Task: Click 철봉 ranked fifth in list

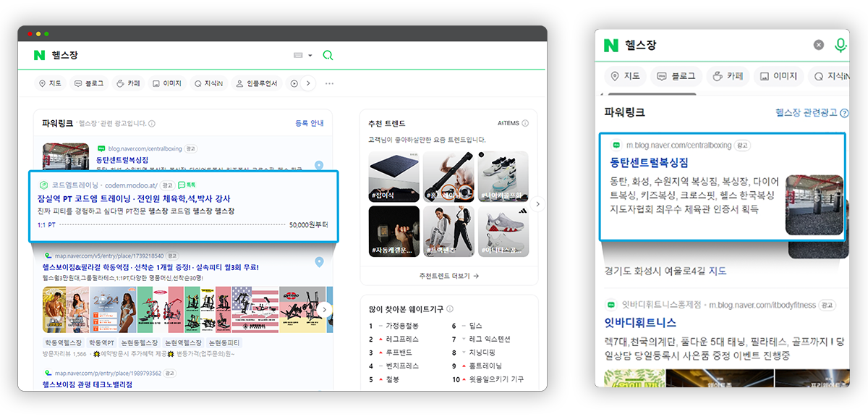Action: point(393,379)
